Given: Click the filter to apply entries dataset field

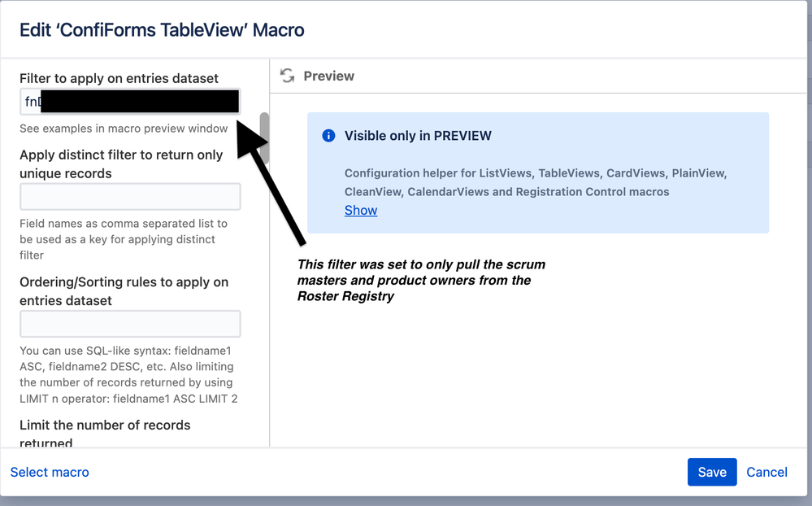Looking at the screenshot, I should click(x=130, y=101).
